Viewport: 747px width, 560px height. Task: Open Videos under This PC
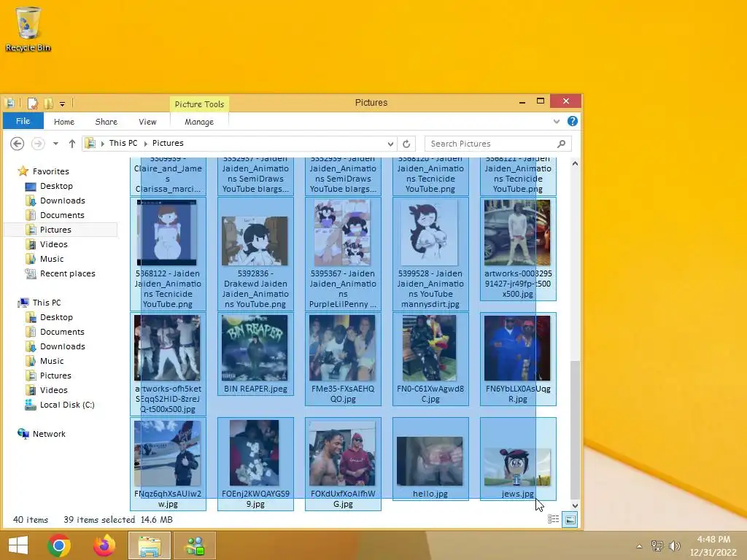53,390
